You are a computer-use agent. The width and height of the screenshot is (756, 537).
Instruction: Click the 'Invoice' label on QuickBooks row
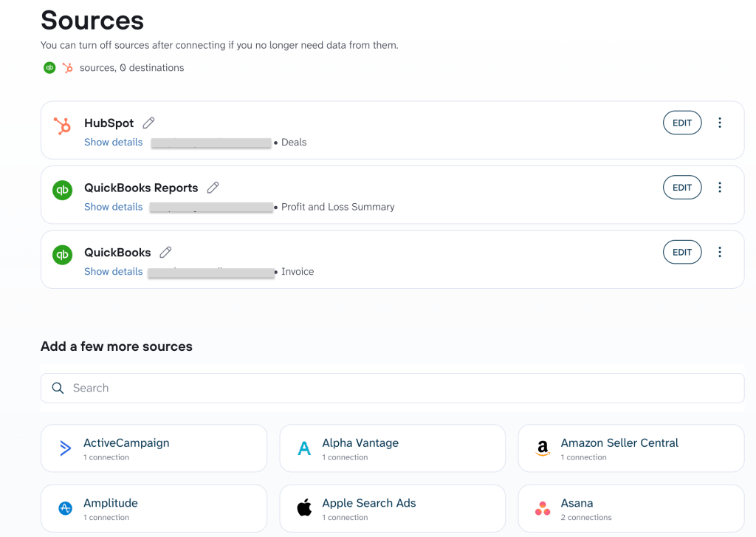click(x=298, y=272)
